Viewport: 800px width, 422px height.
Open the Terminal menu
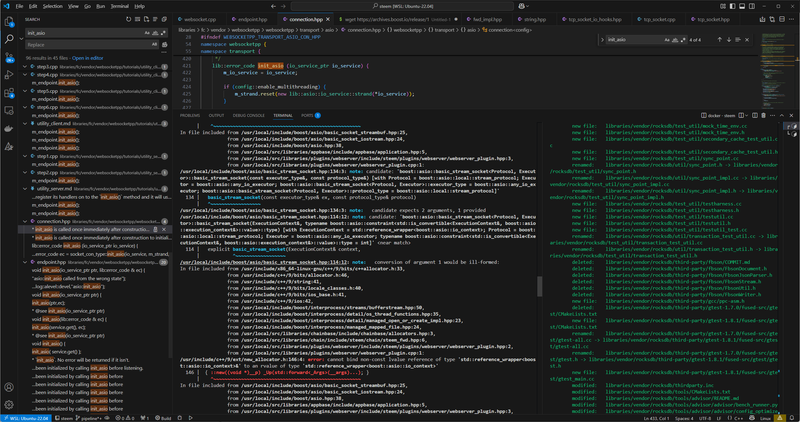click(x=119, y=6)
